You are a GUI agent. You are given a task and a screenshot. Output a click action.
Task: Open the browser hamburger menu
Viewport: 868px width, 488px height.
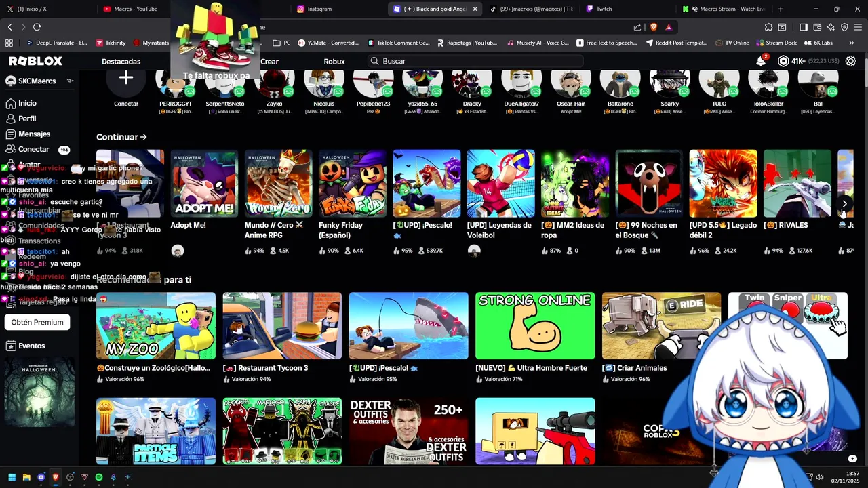click(x=858, y=27)
